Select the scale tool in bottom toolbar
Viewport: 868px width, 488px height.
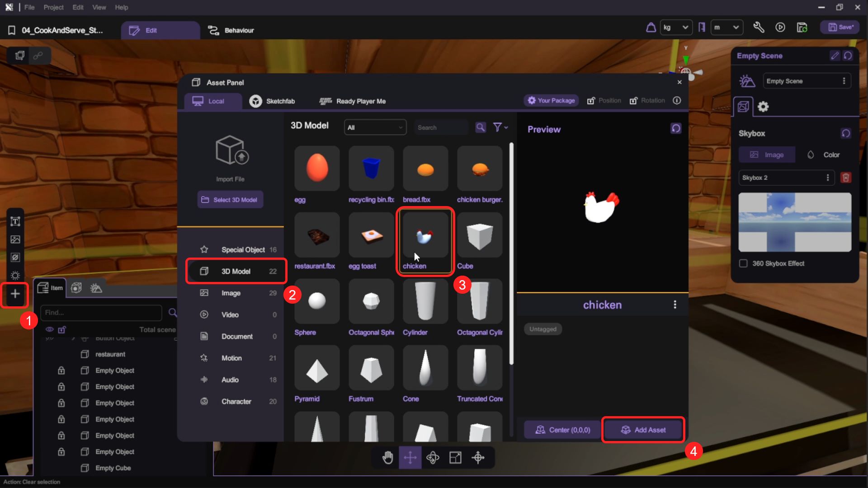point(455,458)
